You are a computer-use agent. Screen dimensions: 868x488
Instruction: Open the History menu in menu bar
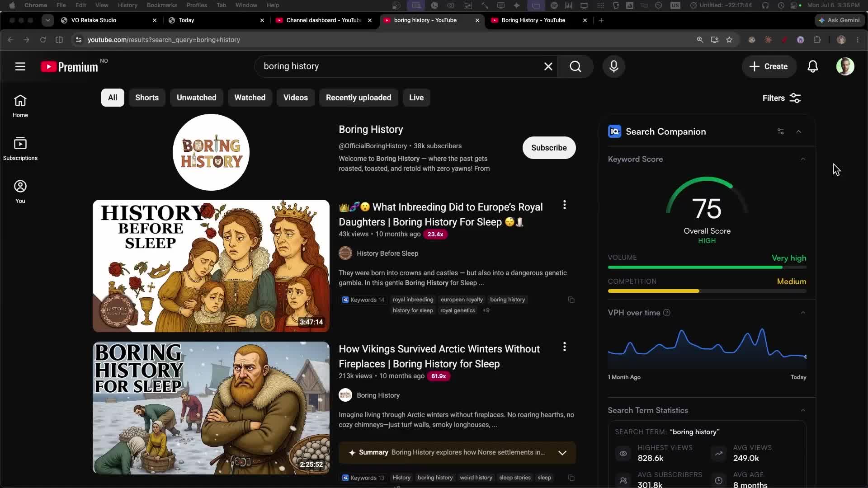coord(127,5)
